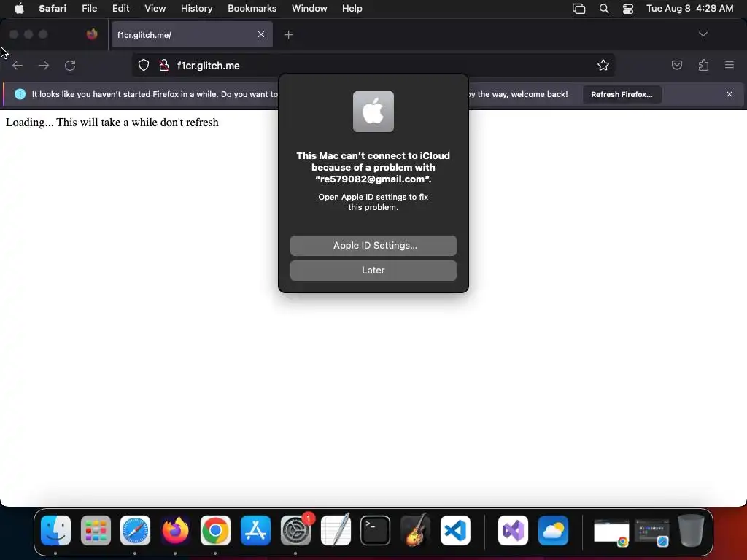Viewport: 747px width, 560px height.
Task: Close the Firefox welcome-back notification bar
Action: [729, 94]
